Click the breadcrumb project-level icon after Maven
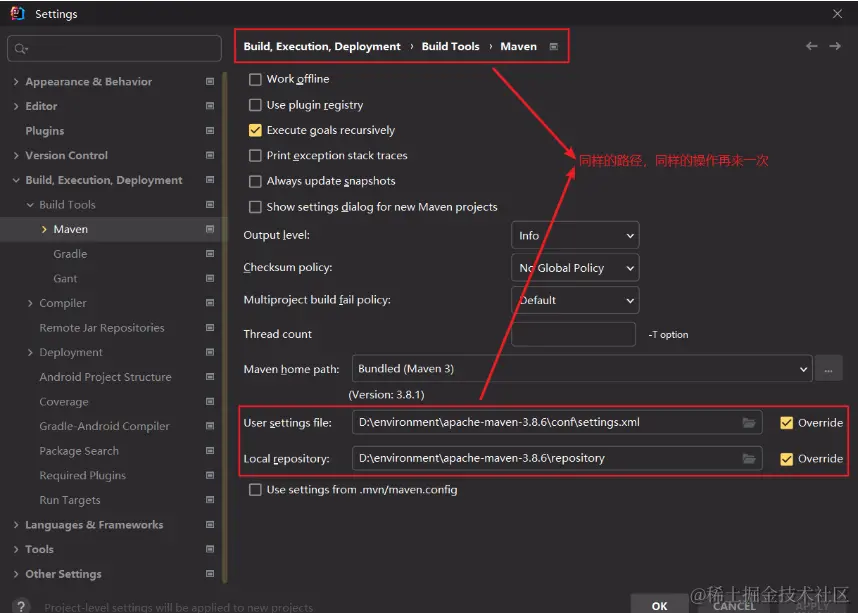This screenshot has width=858, height=613. [x=554, y=47]
